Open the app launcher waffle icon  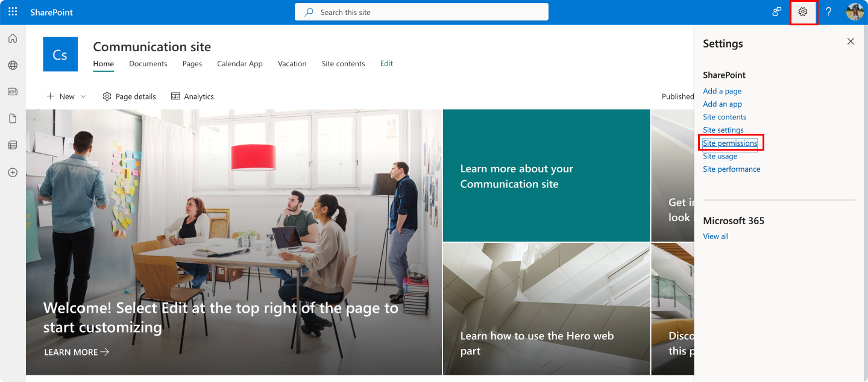tap(13, 12)
